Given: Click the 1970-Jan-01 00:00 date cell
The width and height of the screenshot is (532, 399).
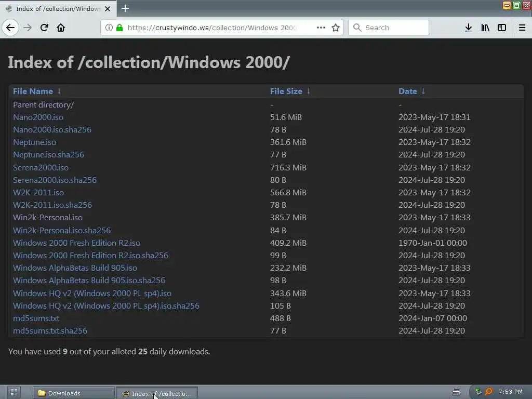Looking at the screenshot, I should [433, 243].
